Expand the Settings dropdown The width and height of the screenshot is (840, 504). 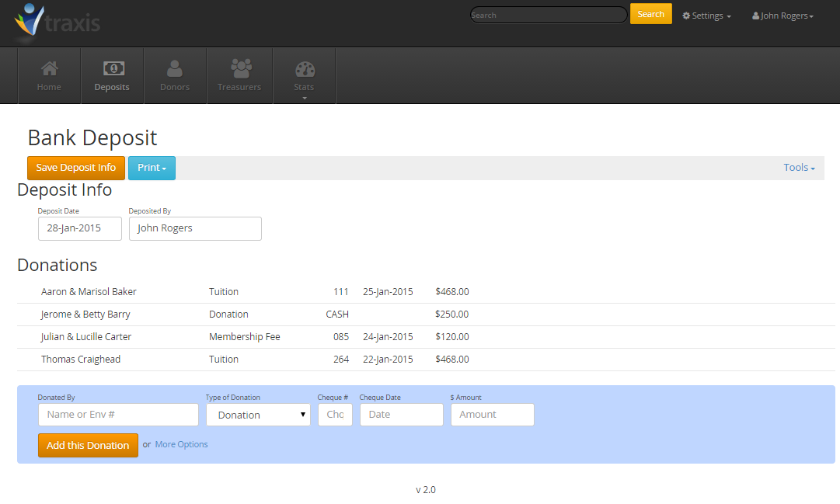[706, 16]
